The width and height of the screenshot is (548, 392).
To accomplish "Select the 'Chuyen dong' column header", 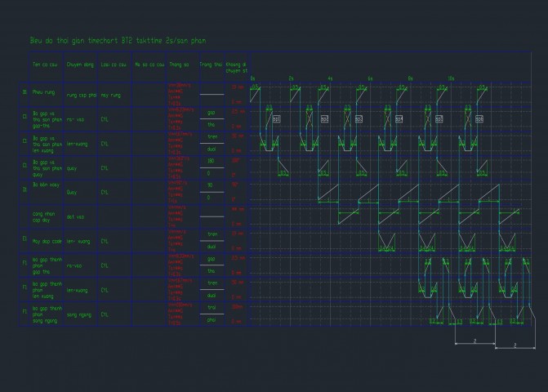I will [x=80, y=64].
